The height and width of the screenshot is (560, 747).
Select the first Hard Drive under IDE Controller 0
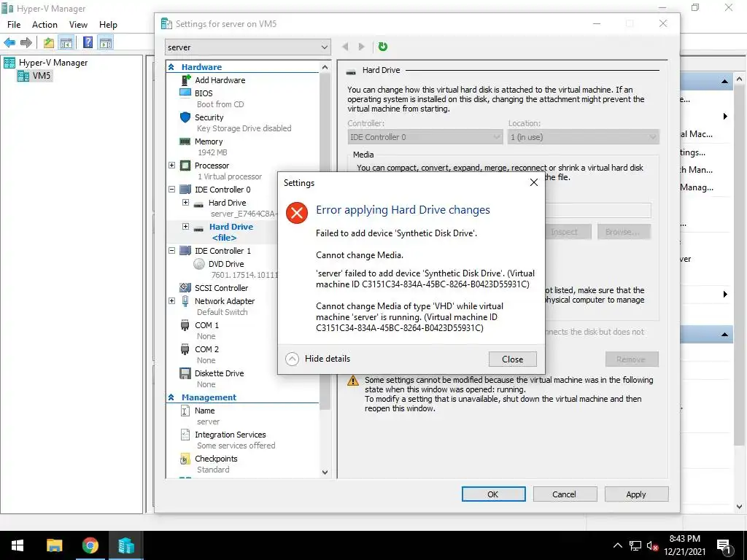(228, 203)
